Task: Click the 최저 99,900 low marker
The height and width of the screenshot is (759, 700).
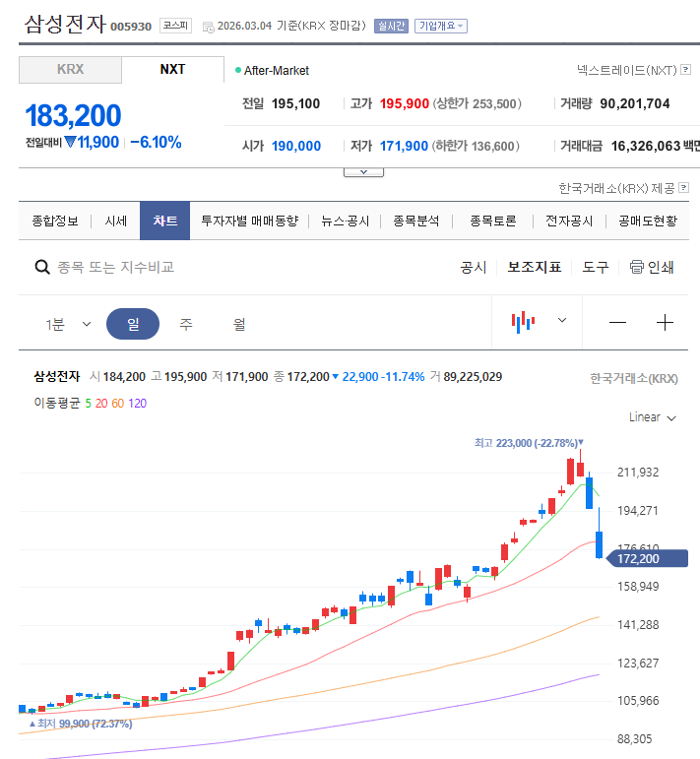Action: [81, 724]
